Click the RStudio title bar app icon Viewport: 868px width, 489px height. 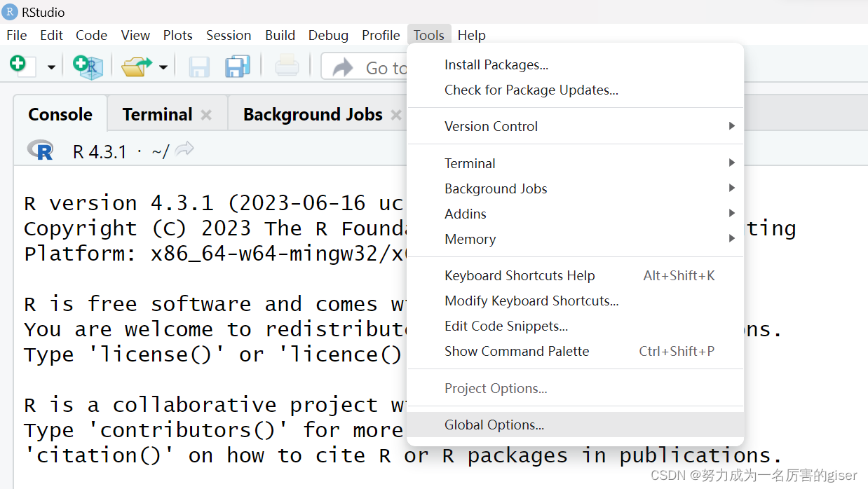point(10,11)
